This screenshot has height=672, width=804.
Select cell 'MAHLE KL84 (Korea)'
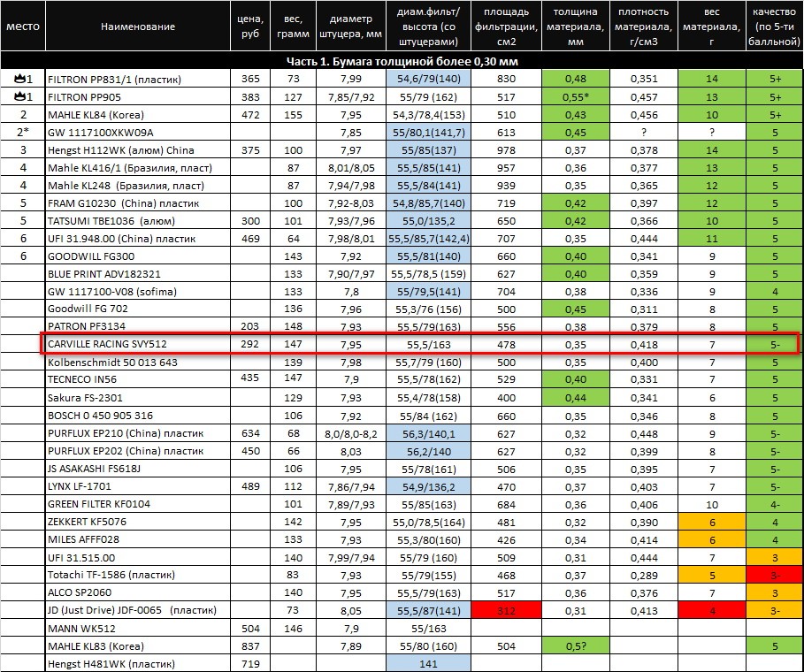(x=138, y=114)
